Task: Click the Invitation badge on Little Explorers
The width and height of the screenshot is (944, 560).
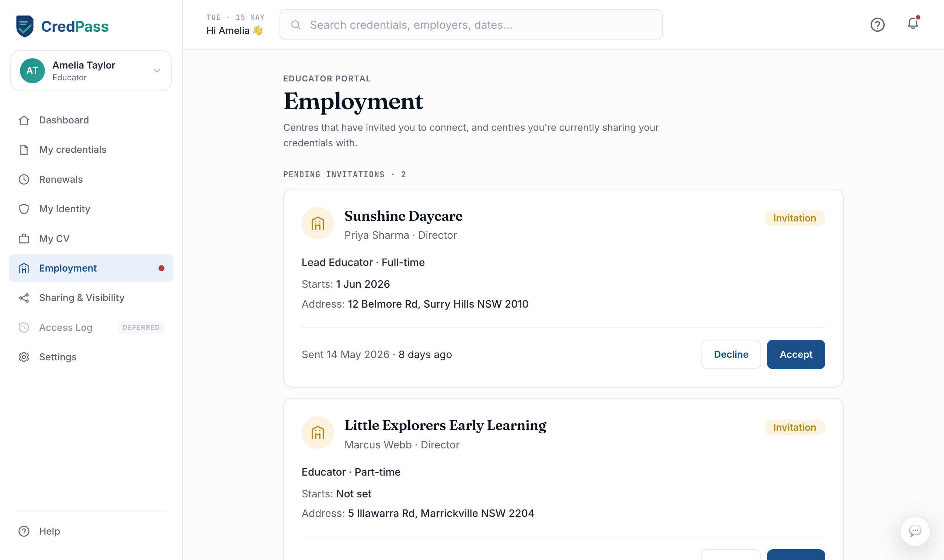Action: [x=794, y=427]
